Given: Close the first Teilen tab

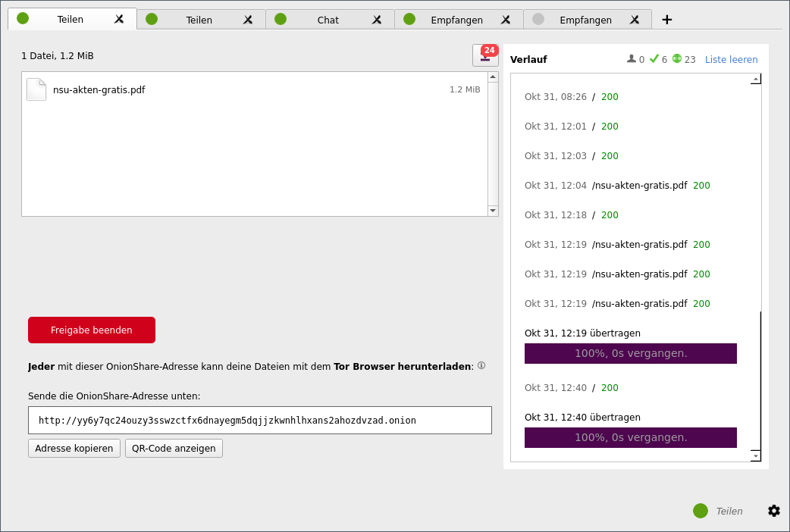Looking at the screenshot, I should click(119, 20).
